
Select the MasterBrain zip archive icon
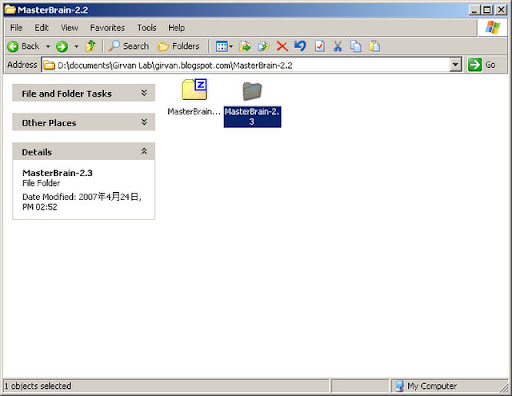tap(195, 89)
